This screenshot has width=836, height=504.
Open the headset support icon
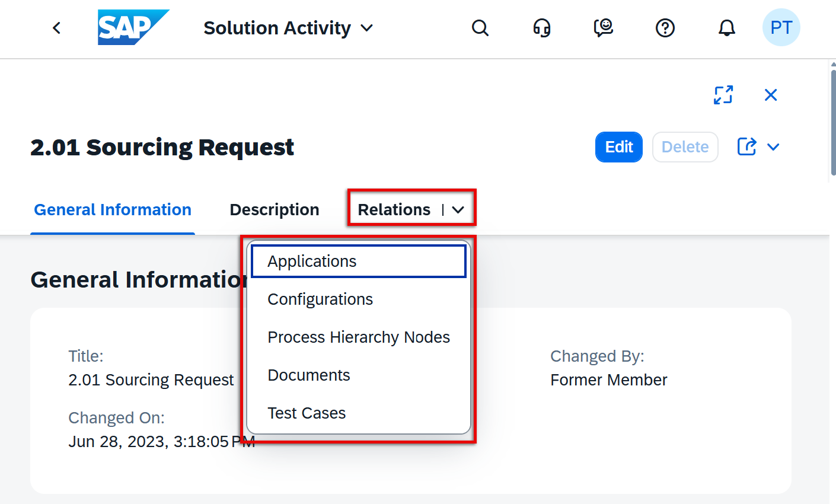tap(542, 28)
